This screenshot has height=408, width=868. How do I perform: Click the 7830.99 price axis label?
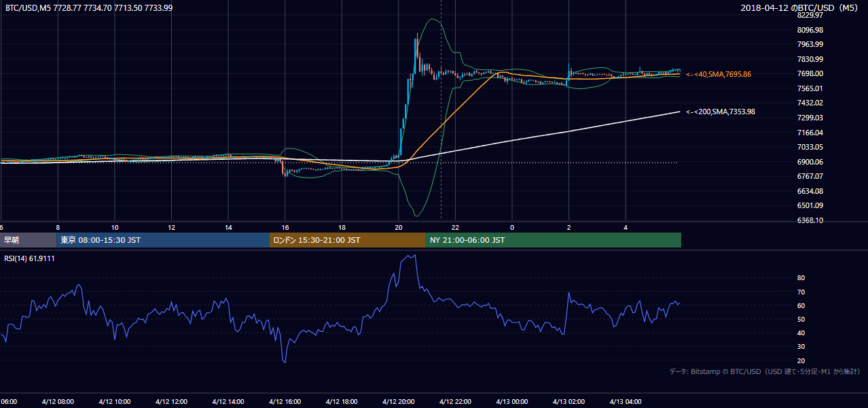point(810,59)
